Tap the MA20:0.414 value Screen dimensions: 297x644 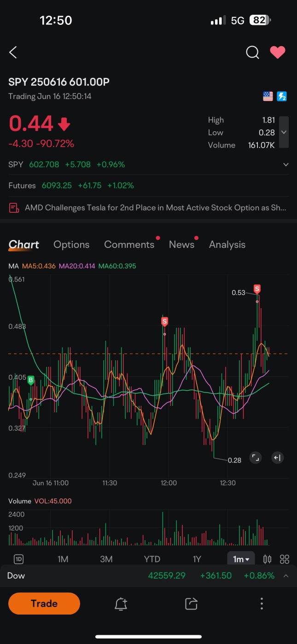pos(77,266)
